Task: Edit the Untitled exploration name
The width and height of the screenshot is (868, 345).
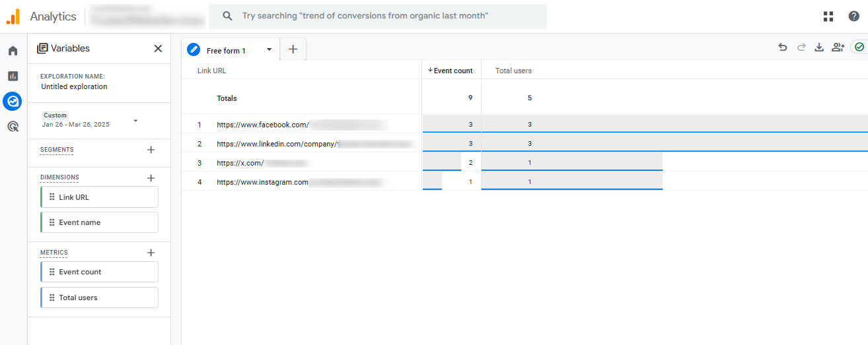Action: 74,86
